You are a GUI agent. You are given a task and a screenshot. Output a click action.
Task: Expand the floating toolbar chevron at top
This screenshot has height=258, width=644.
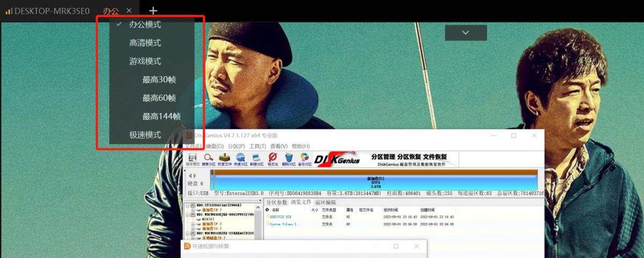tap(466, 33)
